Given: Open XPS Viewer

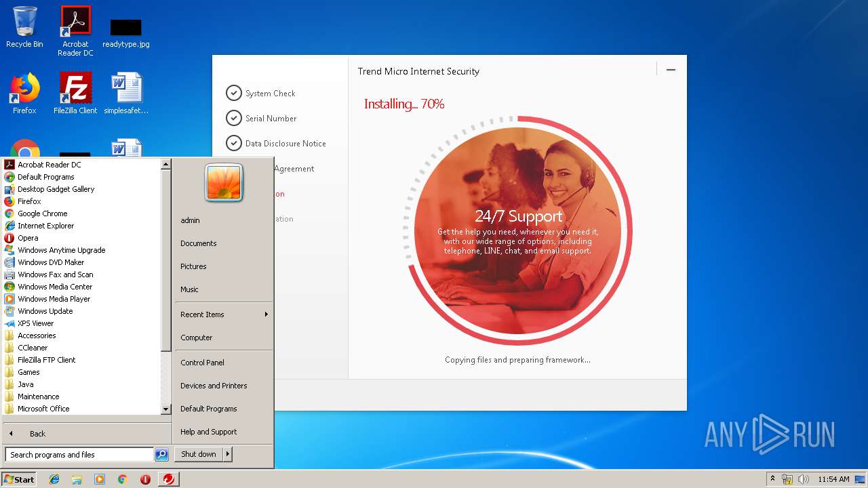Looking at the screenshot, I should point(82,323).
